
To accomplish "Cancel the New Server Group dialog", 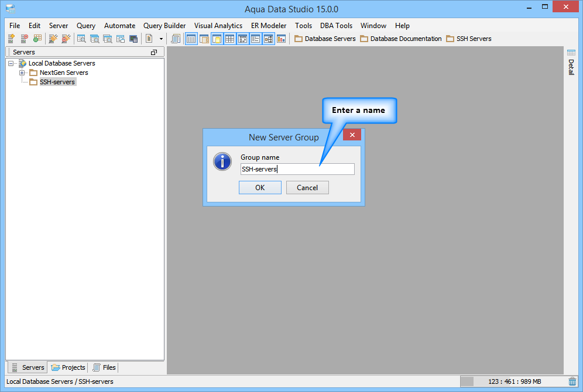I will click(307, 188).
